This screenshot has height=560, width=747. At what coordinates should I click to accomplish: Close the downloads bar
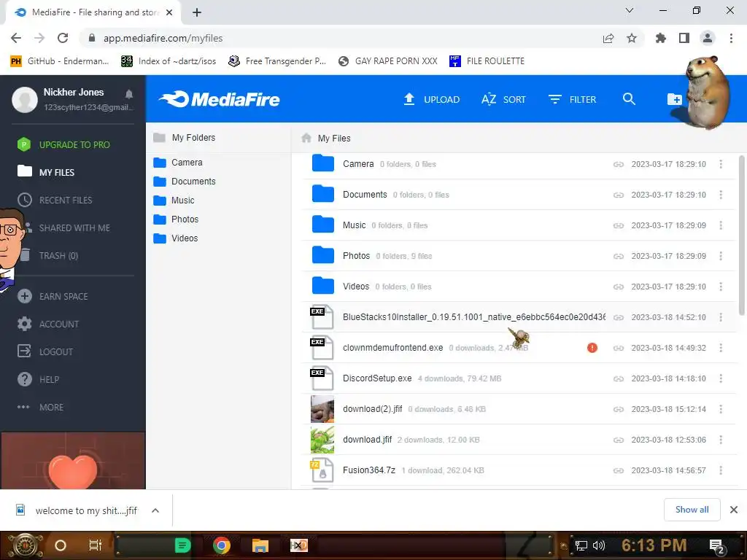[734, 510]
